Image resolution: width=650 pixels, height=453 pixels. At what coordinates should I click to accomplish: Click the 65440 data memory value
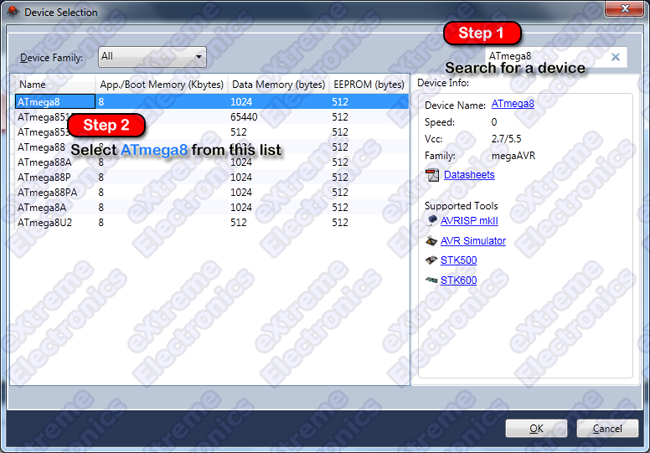[244, 117]
